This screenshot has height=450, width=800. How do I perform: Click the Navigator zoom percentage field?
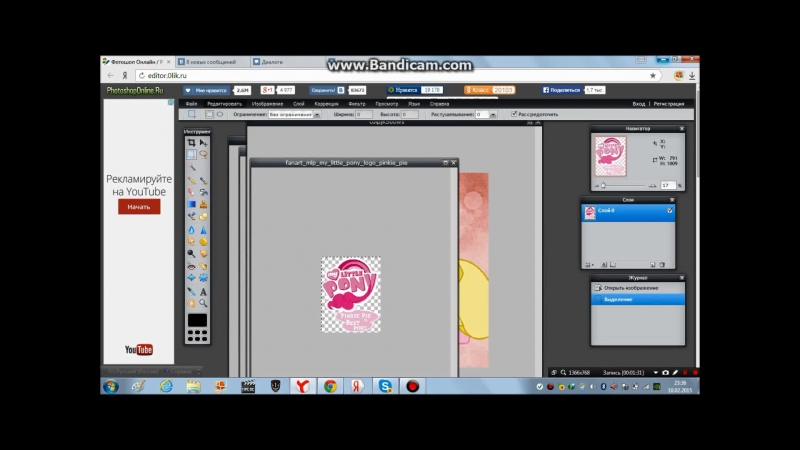click(x=668, y=185)
